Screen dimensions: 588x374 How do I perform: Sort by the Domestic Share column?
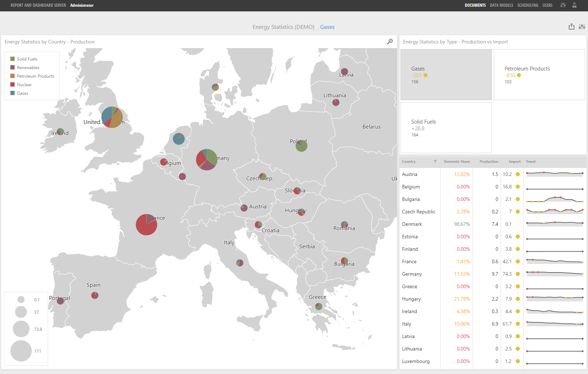pos(457,162)
